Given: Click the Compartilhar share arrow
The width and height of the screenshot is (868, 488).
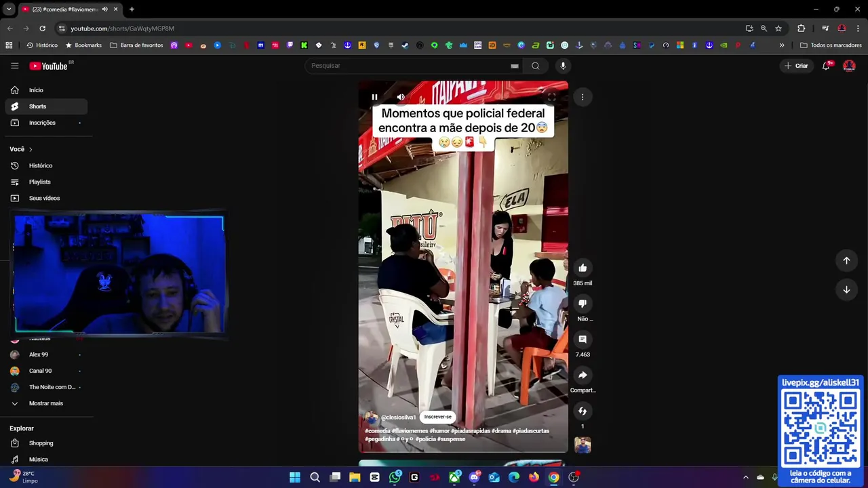Looking at the screenshot, I should [583, 375].
